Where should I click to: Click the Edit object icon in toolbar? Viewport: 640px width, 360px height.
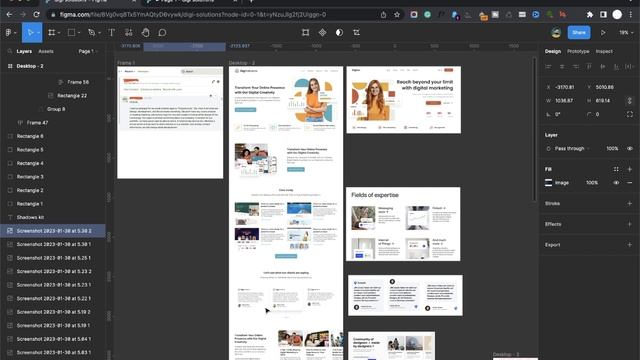(305, 32)
